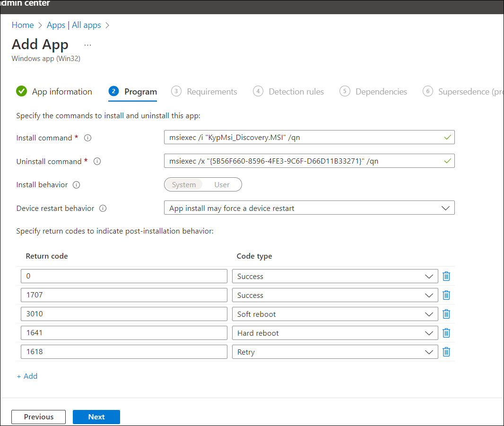Remove the 3010 Soft reboot row
Screen dimensions: 504x426
coord(446,314)
